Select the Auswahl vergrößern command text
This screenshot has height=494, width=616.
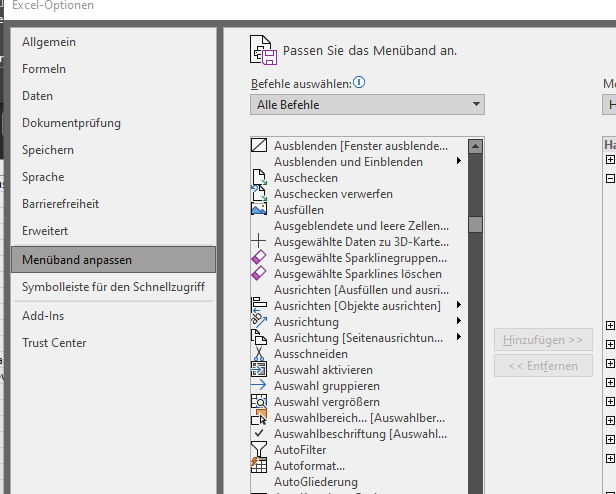point(327,402)
